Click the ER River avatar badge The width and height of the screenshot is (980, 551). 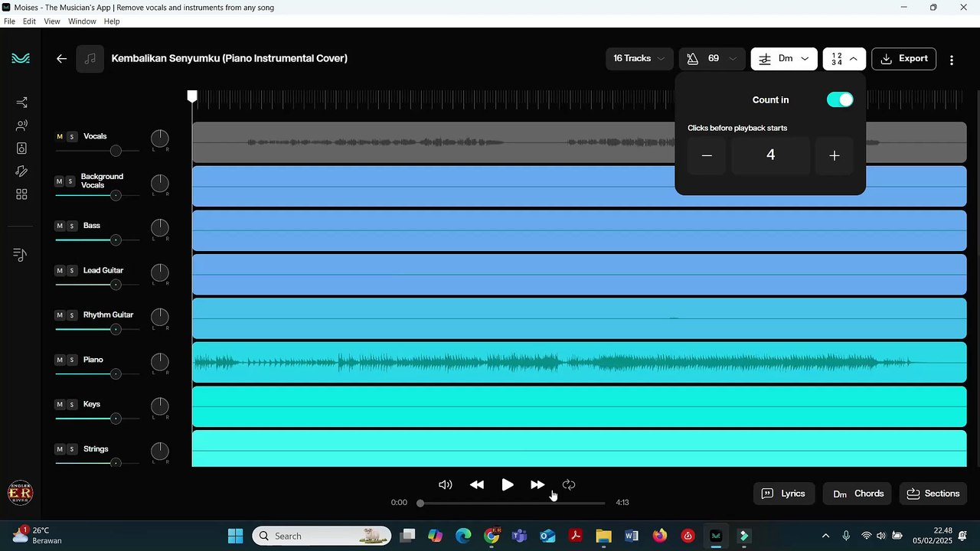[20, 494]
